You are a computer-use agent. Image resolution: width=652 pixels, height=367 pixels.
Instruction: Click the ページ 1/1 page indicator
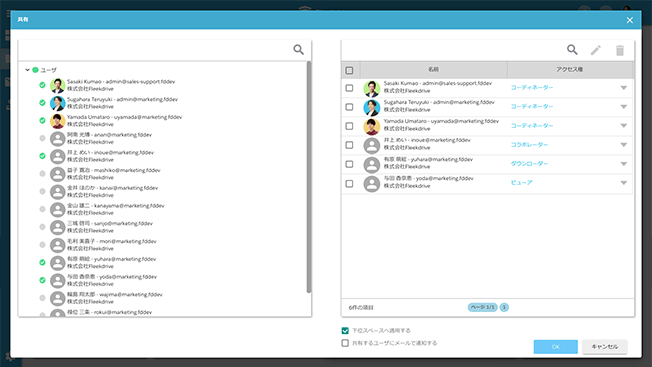point(482,307)
